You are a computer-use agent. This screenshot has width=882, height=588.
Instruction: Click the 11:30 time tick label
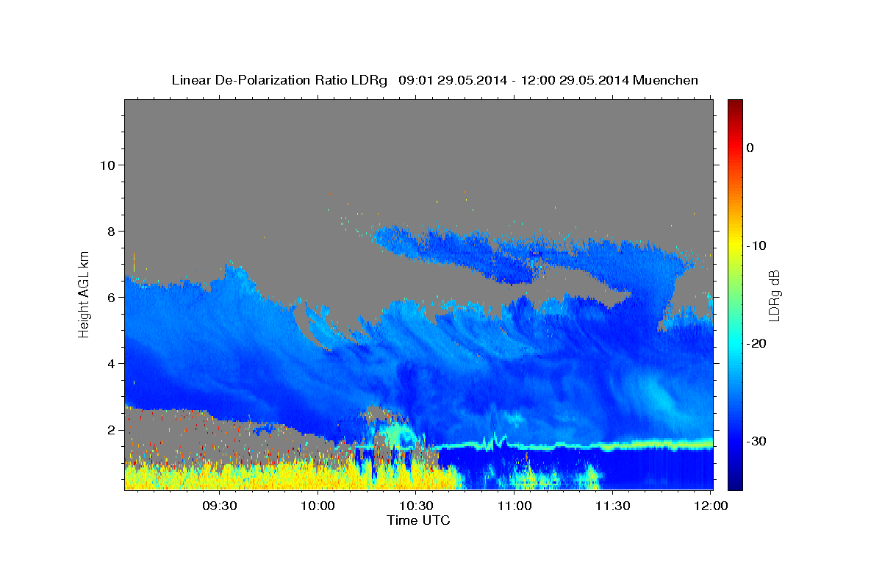[613, 506]
